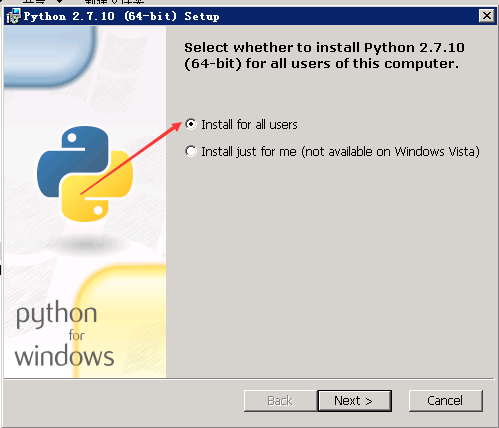Click the "Select whether to install" heading

324,55
